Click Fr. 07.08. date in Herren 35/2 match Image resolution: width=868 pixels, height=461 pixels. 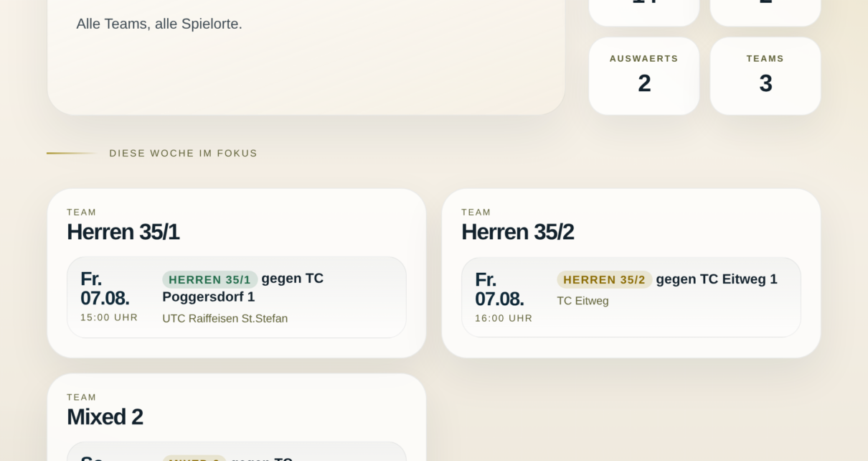499,289
